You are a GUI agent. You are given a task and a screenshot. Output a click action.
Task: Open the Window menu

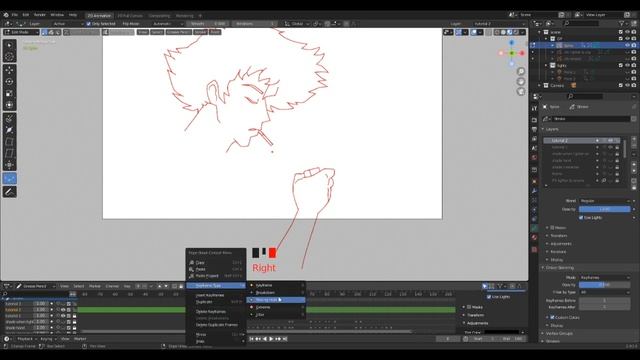click(x=57, y=15)
